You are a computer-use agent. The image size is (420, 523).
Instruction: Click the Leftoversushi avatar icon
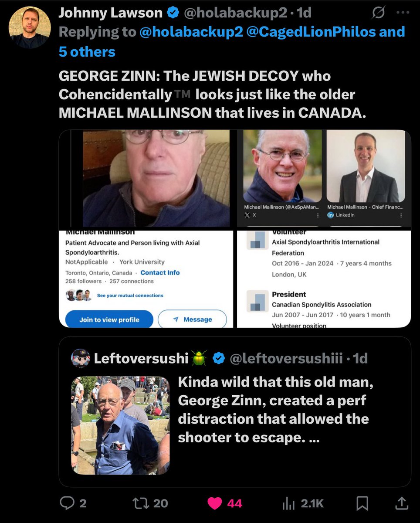coord(81,358)
